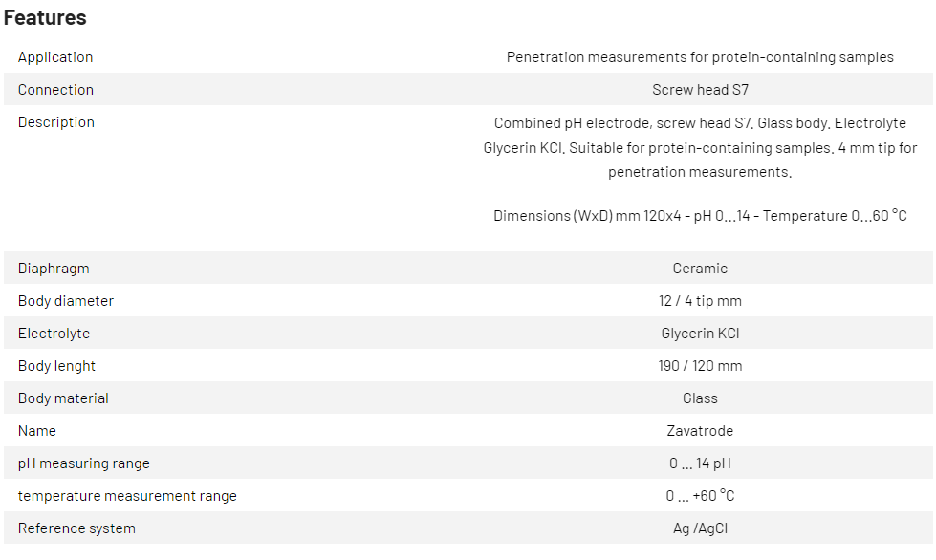This screenshot has height=560, width=936.
Task: Click the '0 ... 14 pH' measuring range value
Action: 700,463
